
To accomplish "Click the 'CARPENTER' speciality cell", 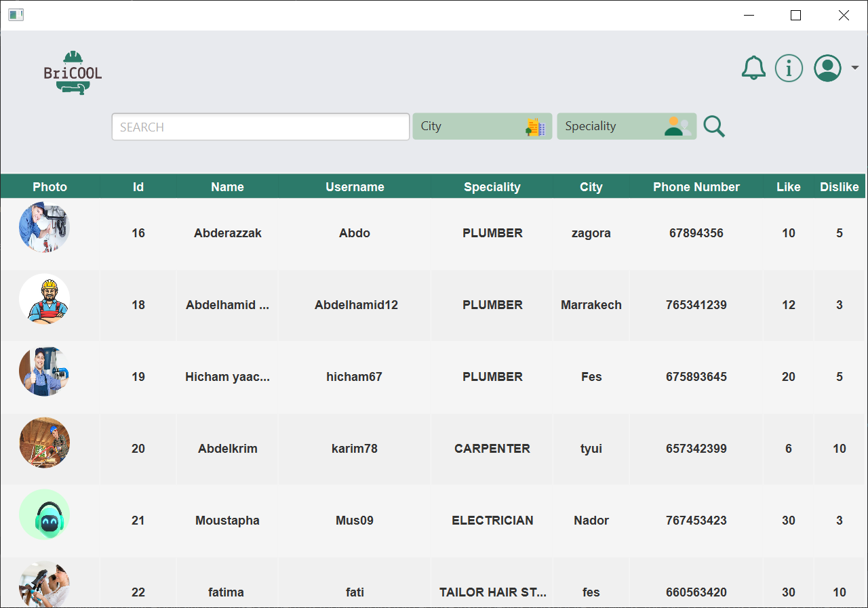I will tap(492, 449).
